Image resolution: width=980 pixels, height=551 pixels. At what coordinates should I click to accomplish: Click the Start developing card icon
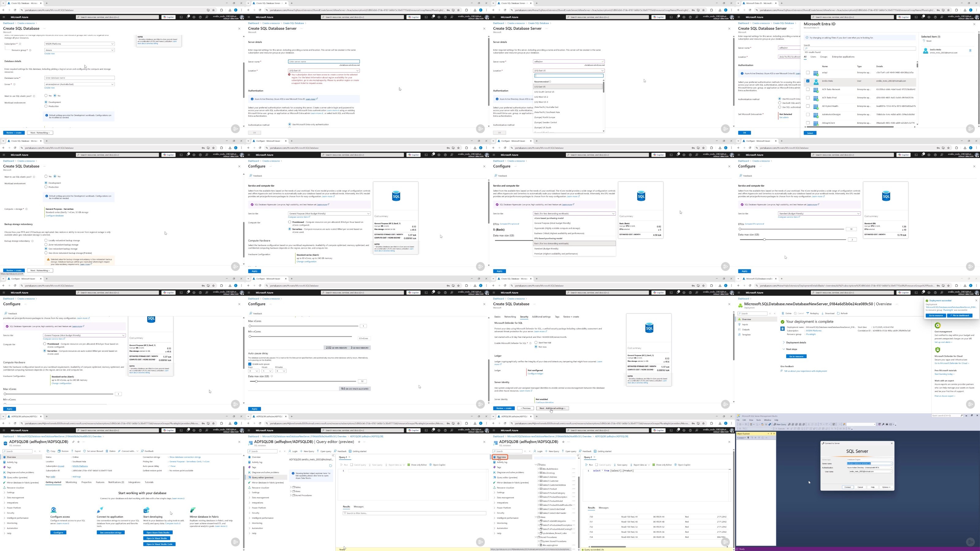[x=146, y=510]
